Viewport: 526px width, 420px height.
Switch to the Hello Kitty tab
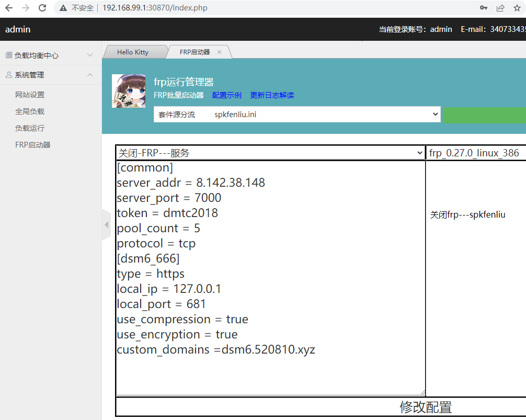point(134,51)
